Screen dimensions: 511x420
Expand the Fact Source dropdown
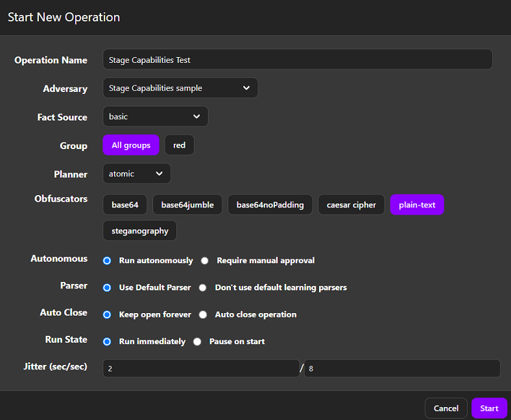pos(155,117)
